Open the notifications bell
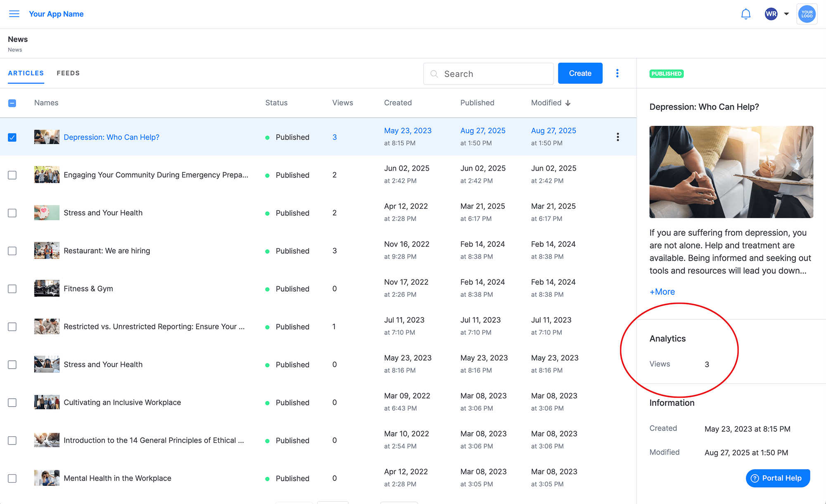Image resolution: width=826 pixels, height=504 pixels. point(745,14)
